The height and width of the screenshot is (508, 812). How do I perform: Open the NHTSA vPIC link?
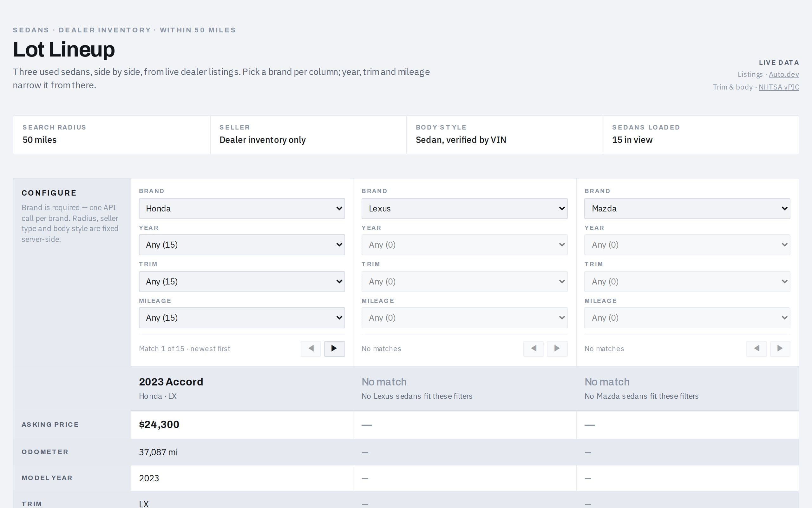[x=779, y=87]
